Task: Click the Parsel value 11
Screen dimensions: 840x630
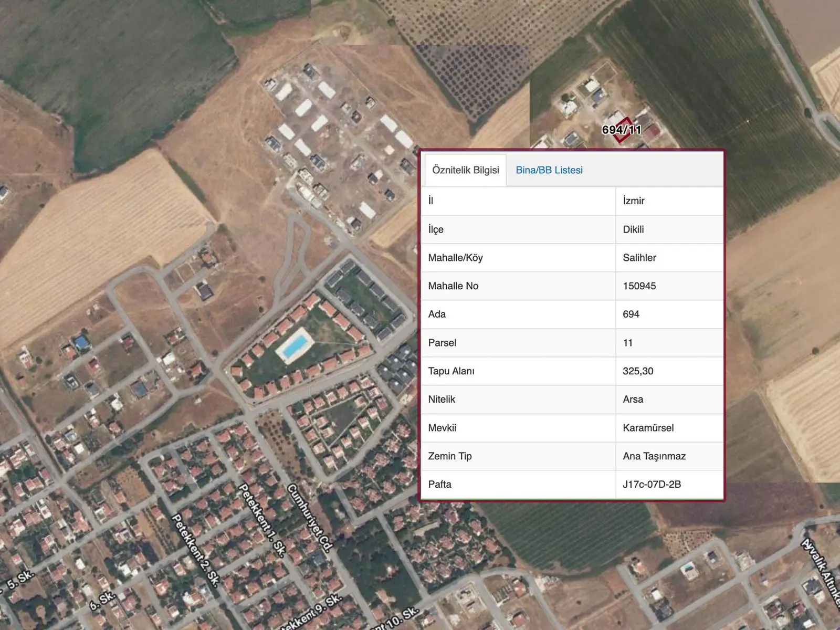Action: coord(628,343)
